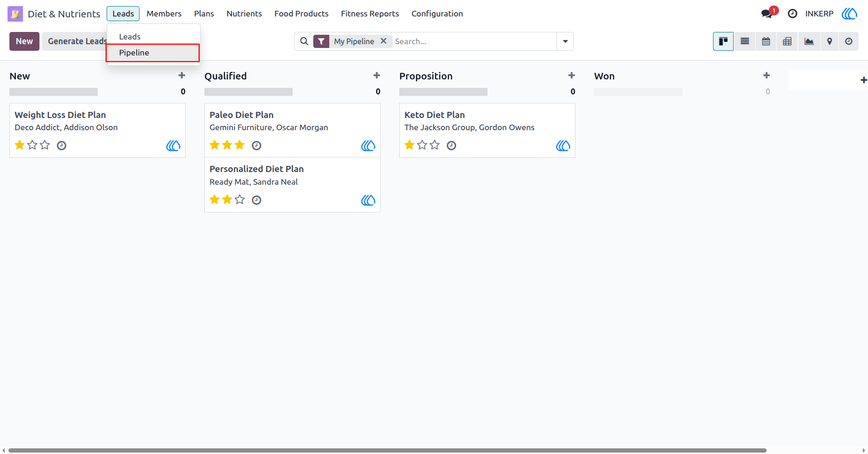868x454 pixels.
Task: Open activity clock on Paleo Diet Plan
Action: point(256,146)
